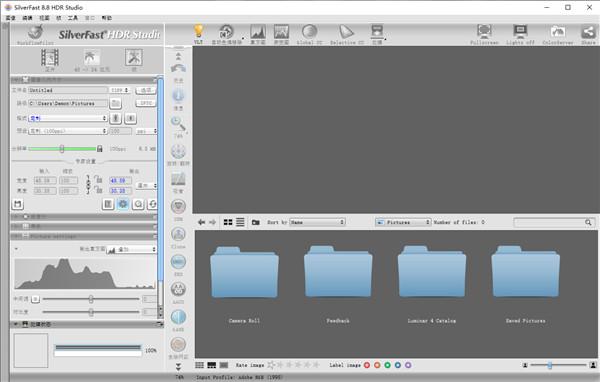Click the options button next to TIFF
The height and width of the screenshot is (382, 600).
pos(146,90)
